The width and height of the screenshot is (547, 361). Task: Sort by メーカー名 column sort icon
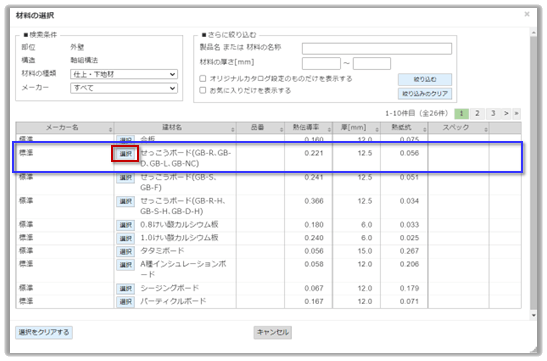[111, 129]
